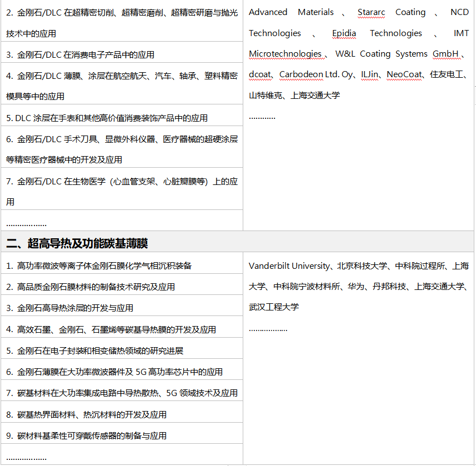Viewport: 476px width, 466px height.
Task: Click the word "Systems" before GmbH
Action: click(412, 54)
